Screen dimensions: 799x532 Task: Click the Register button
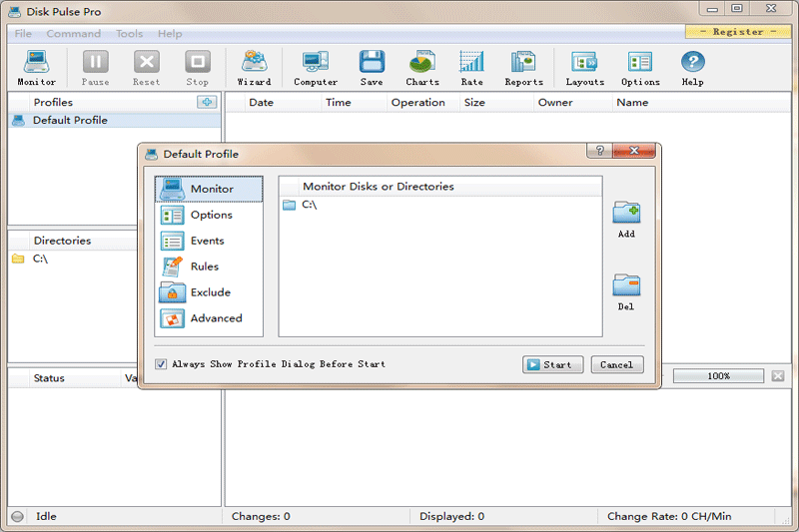738,32
